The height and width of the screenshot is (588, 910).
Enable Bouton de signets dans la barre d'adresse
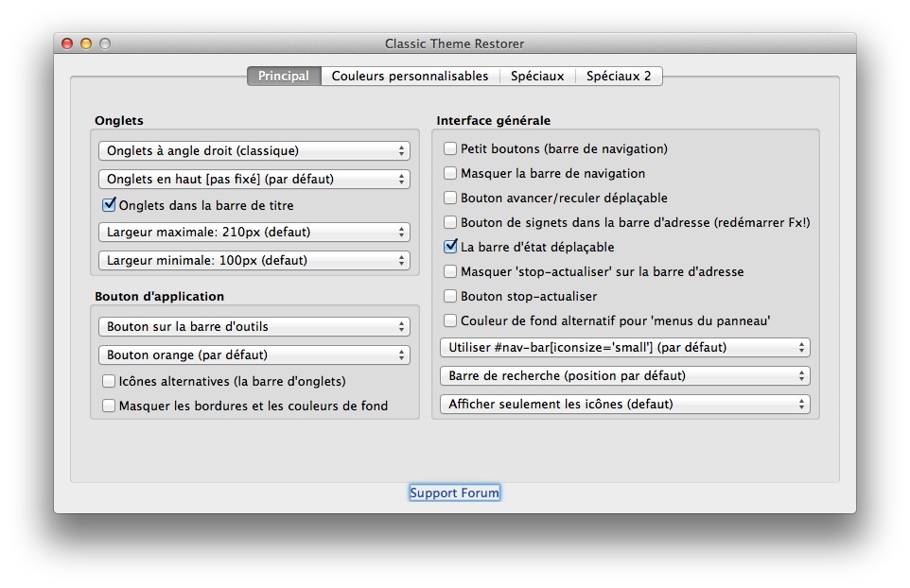coord(450,222)
